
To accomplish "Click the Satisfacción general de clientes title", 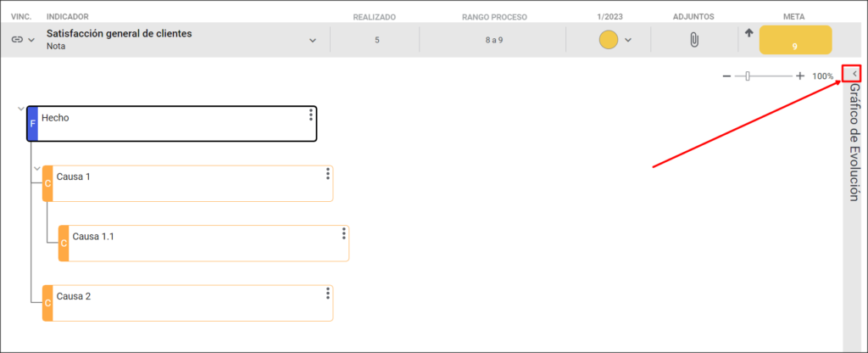I will tap(119, 33).
